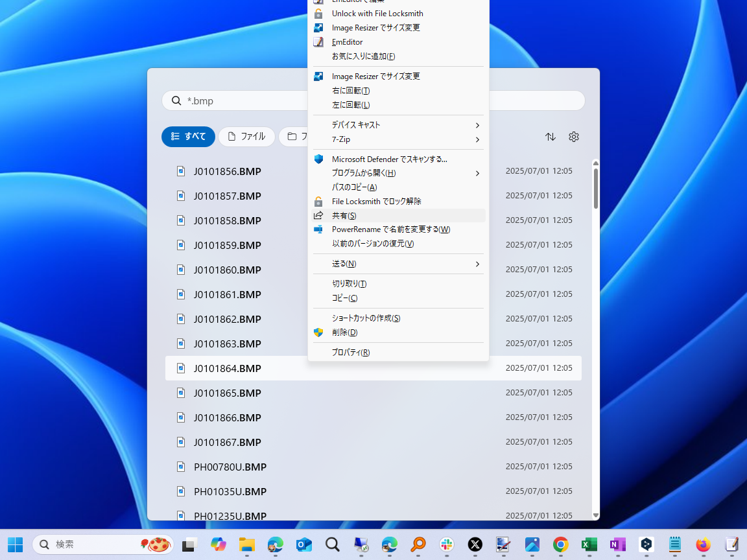Open view settings via the gear icon
Screen dimensions: 747x560
coord(573,137)
